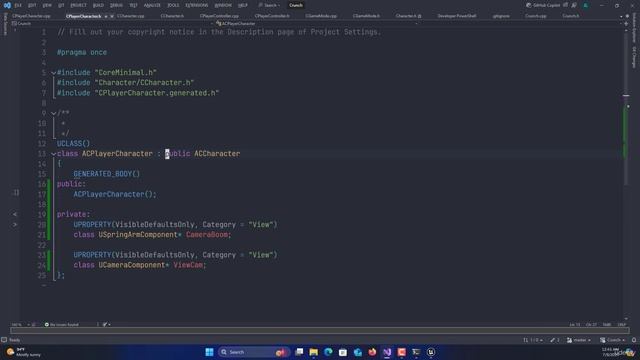This screenshot has width=640, height=360.
Task: Open the weather widget on taskbar
Action: point(24,352)
